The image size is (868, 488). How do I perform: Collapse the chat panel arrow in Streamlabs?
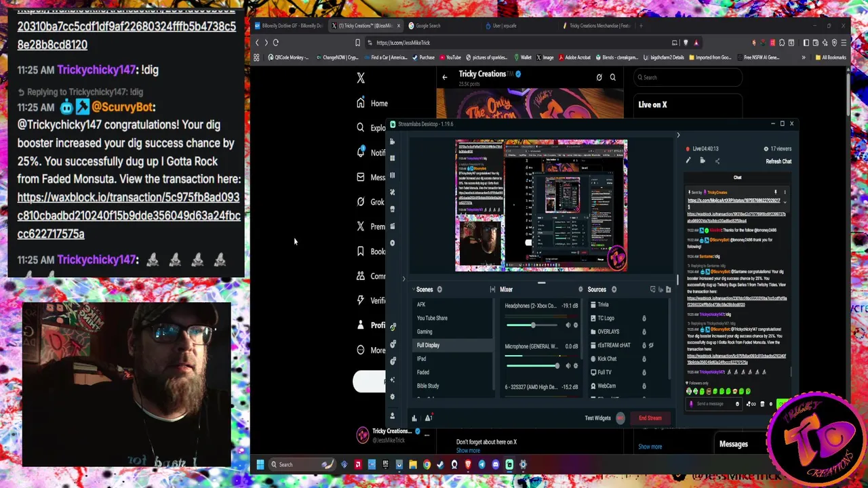click(x=677, y=136)
